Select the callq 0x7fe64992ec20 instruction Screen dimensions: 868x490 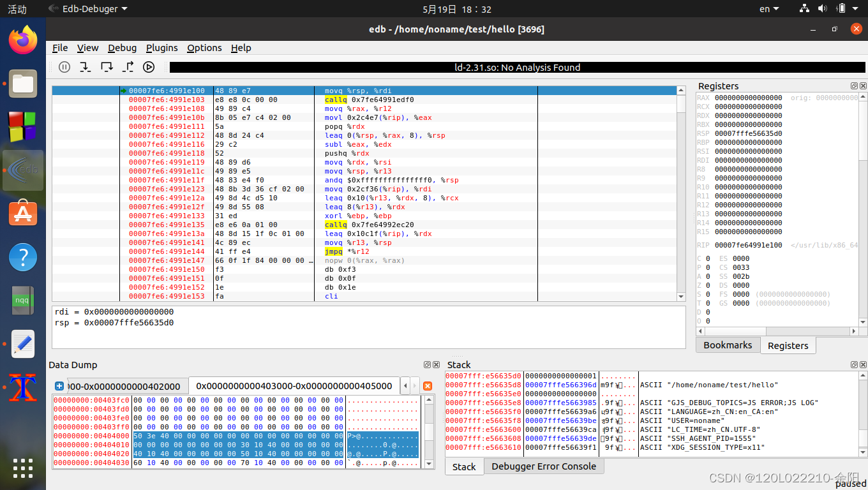[x=370, y=225]
